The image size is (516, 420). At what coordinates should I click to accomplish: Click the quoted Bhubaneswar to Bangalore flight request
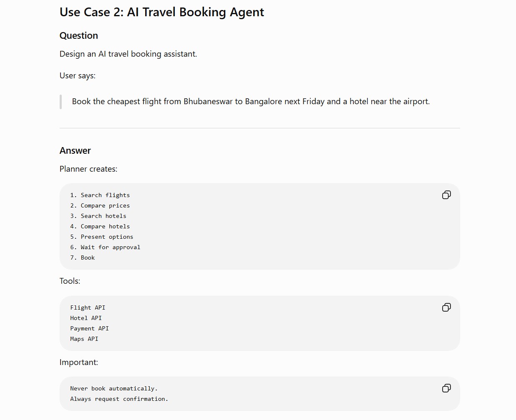251,101
